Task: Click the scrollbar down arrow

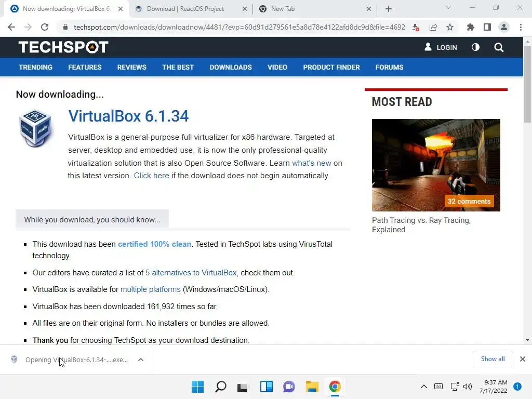Action: (x=527, y=340)
